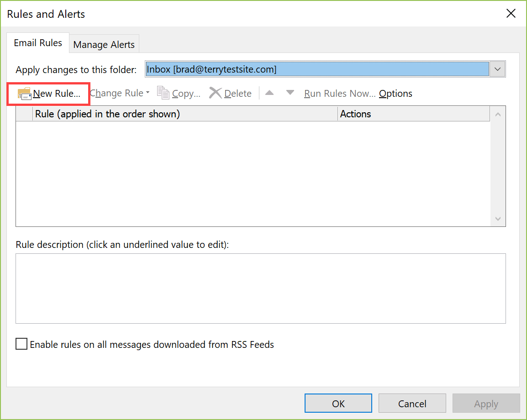Open rule Options
Viewport: 527px width, 420px height.
395,93
